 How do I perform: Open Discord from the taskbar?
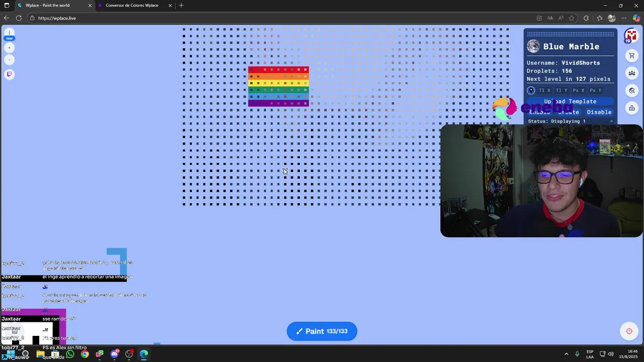[114, 354]
